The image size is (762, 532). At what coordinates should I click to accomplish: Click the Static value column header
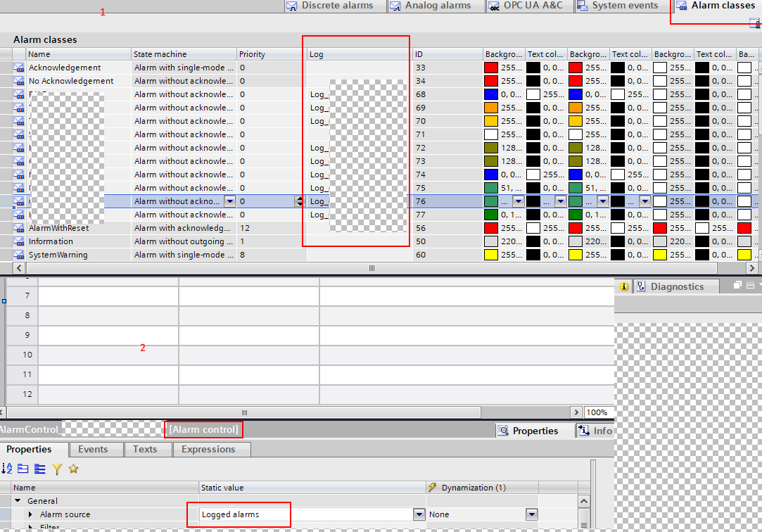point(312,487)
